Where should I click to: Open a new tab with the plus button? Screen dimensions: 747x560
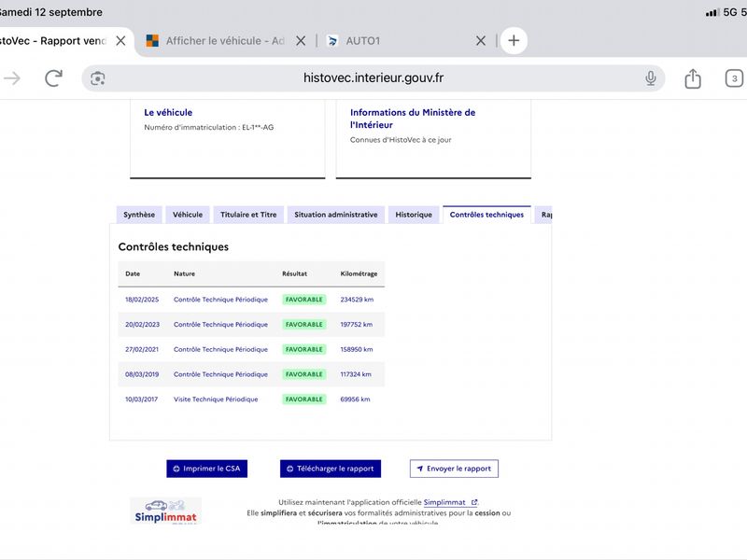point(514,40)
